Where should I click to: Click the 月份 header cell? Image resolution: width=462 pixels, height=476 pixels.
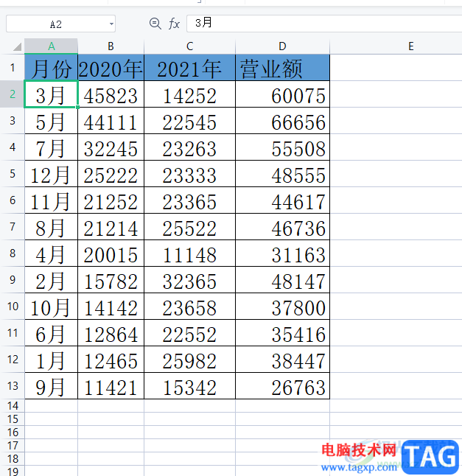pyautogui.click(x=52, y=67)
